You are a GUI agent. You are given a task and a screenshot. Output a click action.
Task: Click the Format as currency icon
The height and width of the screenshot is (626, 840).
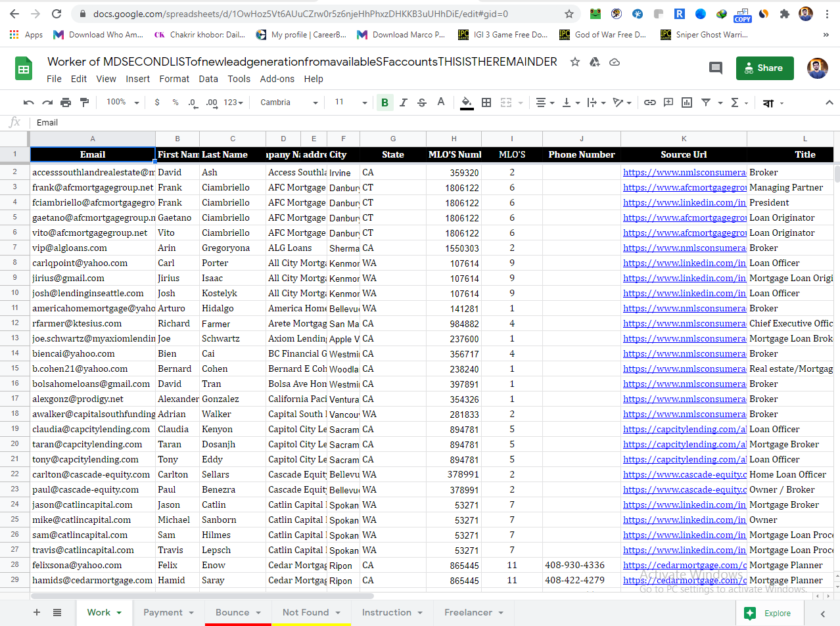pos(156,102)
